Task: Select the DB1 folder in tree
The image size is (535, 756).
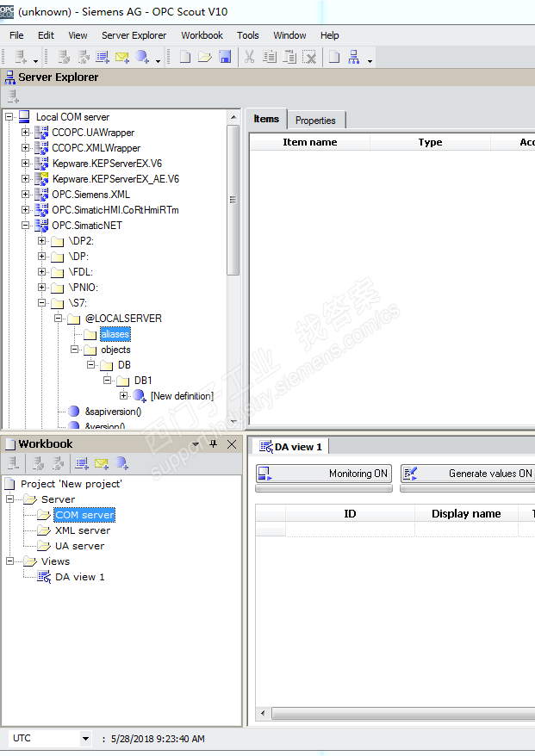Action: click(143, 381)
